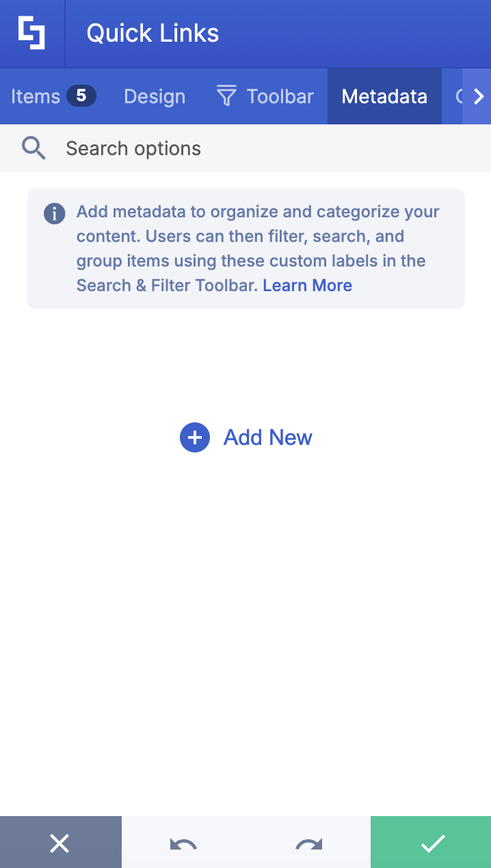Click the filter funnel icon on Toolbar tab
Image resolution: width=491 pixels, height=868 pixels.
(226, 96)
